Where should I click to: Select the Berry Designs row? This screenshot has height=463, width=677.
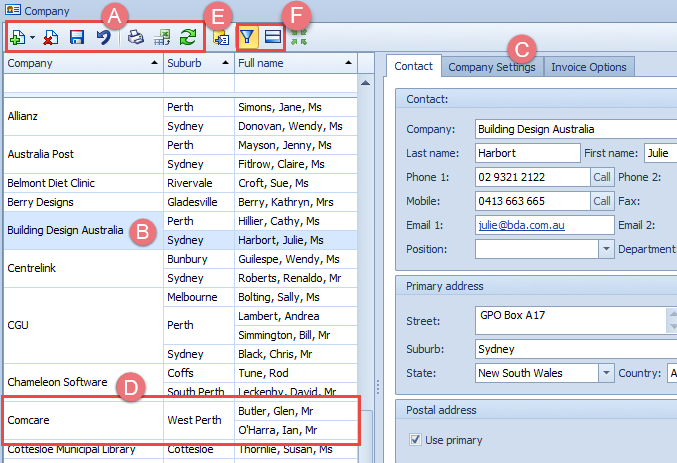[x=83, y=202]
